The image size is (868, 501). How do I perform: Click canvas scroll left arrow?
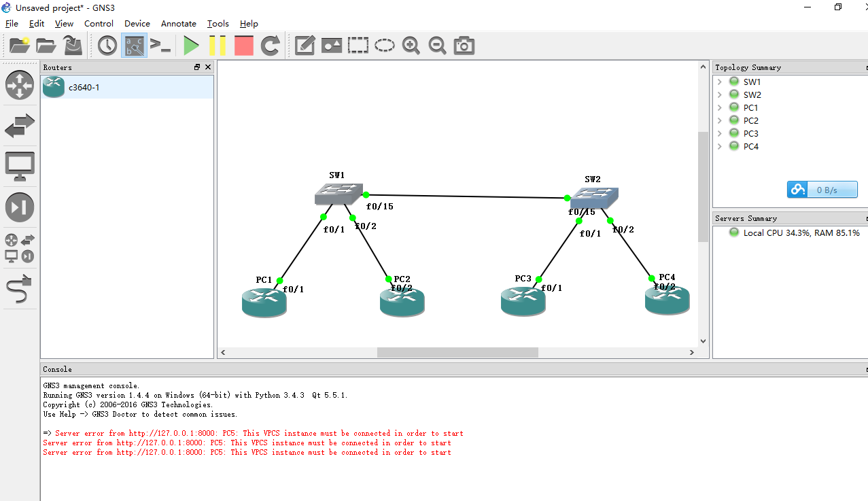[223, 352]
